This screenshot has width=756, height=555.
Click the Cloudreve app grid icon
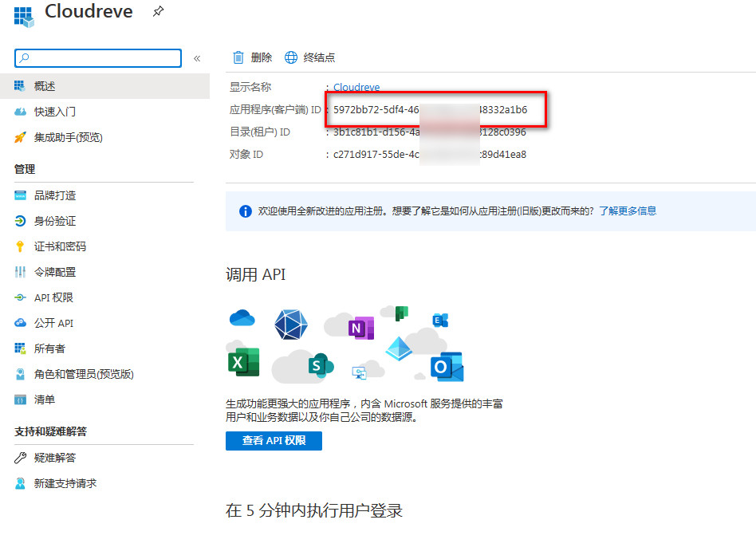24,17
